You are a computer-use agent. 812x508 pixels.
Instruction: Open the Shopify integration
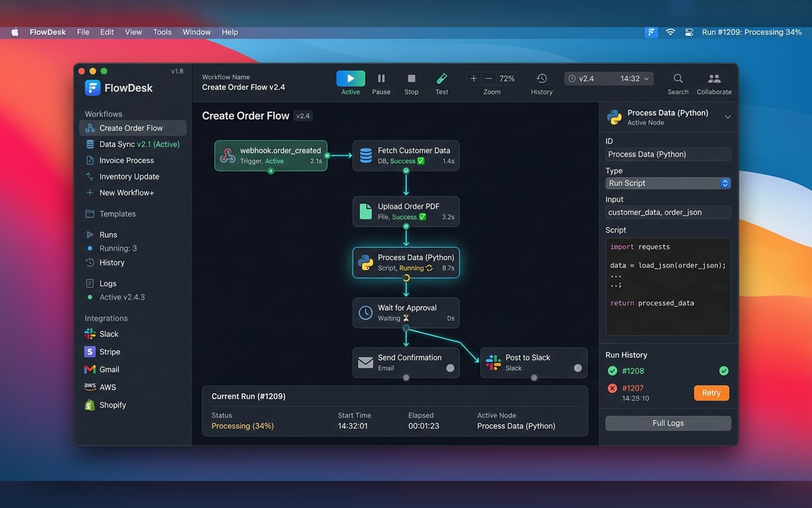click(x=105, y=405)
